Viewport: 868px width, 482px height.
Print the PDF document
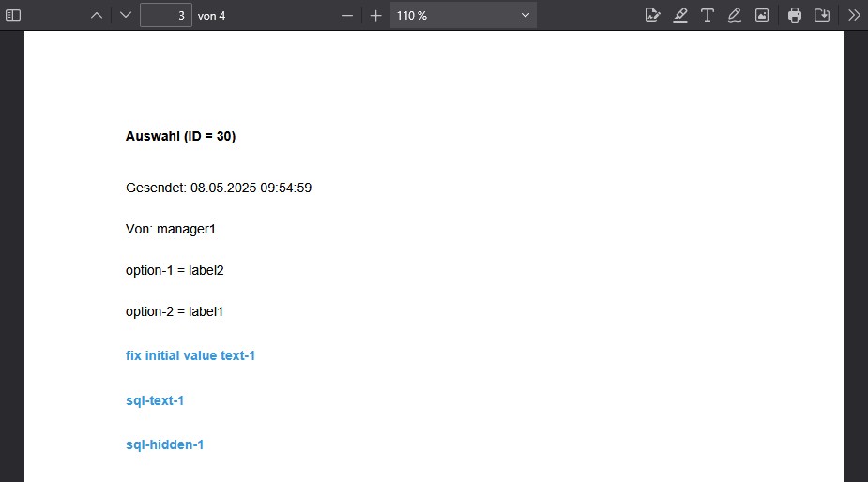click(x=795, y=15)
